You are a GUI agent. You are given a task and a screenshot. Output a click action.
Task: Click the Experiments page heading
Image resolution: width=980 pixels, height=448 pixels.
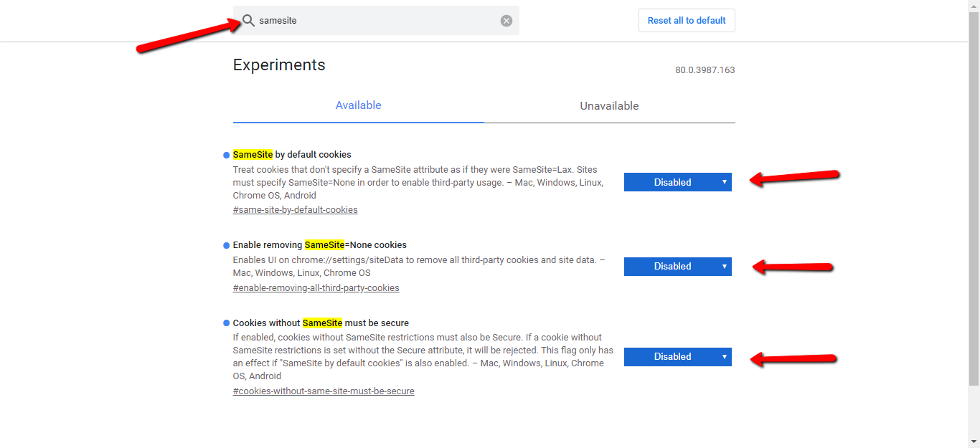pos(279,65)
